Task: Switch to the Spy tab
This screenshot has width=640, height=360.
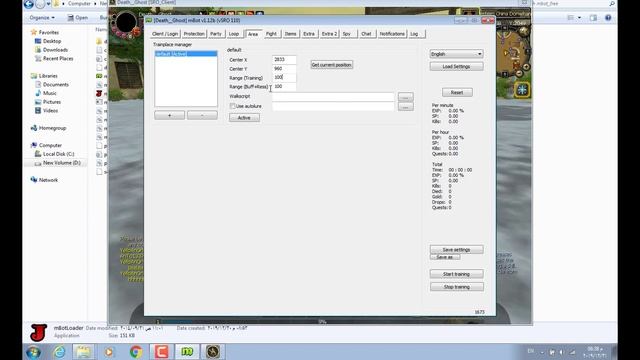Action: click(x=347, y=34)
